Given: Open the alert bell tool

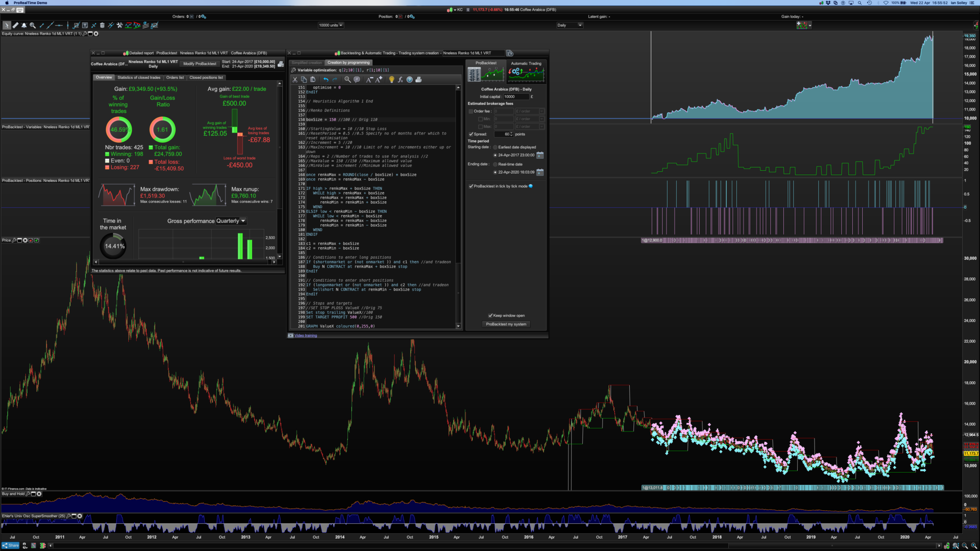Looking at the screenshot, I should pos(24,25).
